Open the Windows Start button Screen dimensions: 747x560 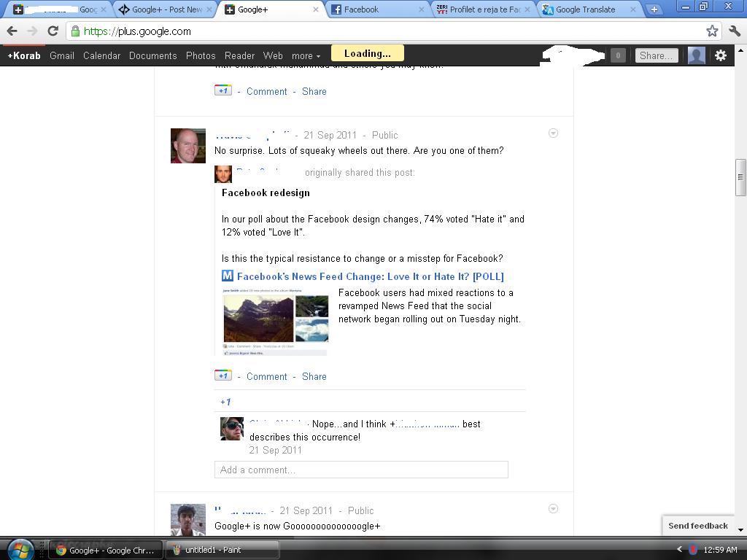(20, 551)
